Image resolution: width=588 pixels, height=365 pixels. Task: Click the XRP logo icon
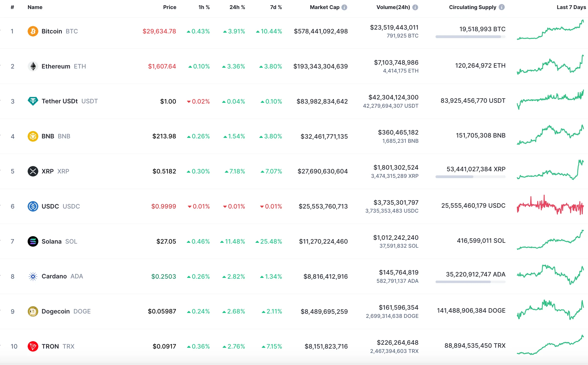point(33,171)
